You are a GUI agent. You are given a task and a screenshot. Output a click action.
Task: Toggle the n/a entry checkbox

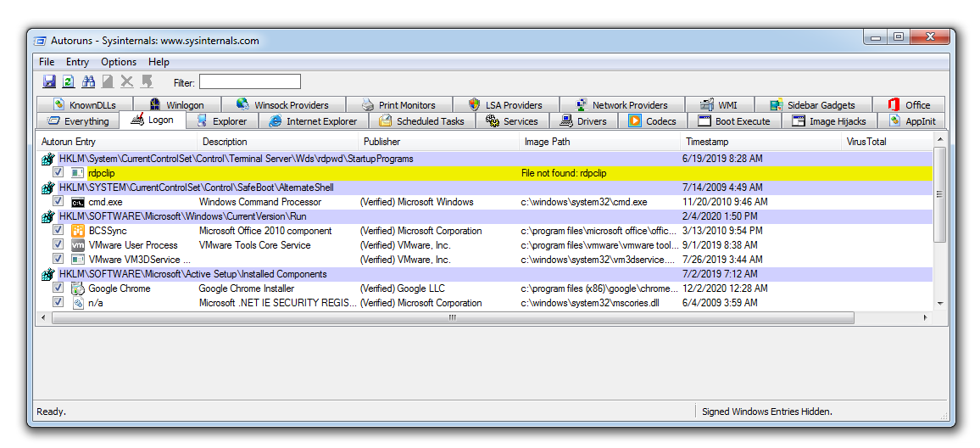click(x=58, y=301)
